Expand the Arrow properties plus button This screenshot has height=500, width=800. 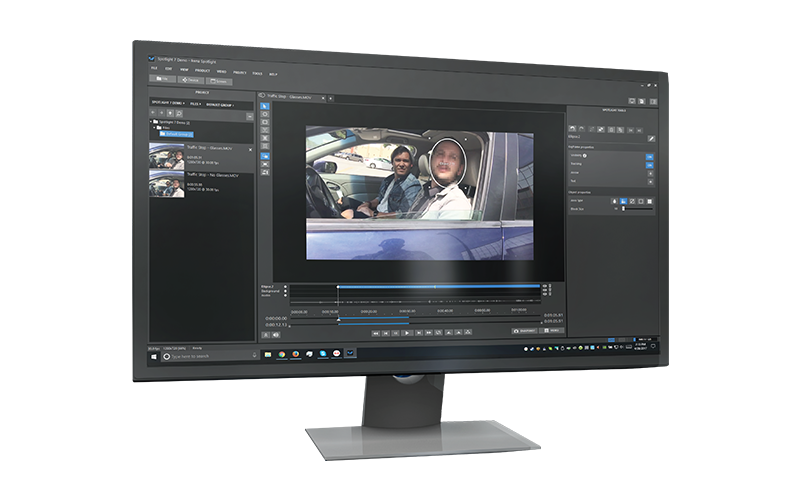[650, 173]
